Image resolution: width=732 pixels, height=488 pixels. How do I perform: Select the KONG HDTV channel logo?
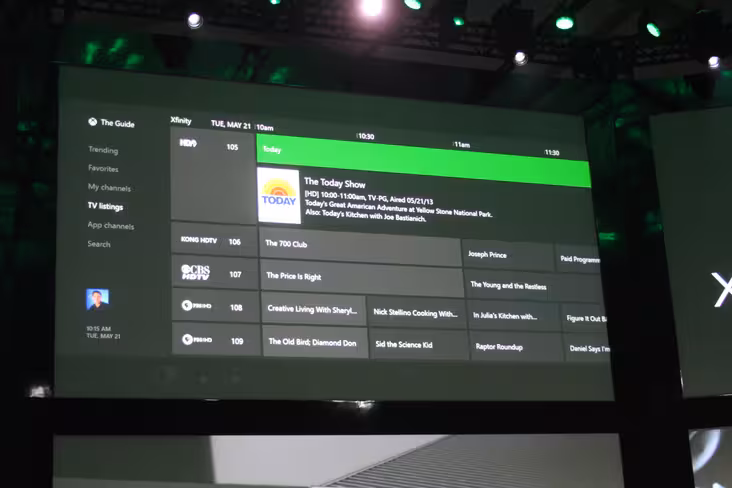tap(199, 240)
